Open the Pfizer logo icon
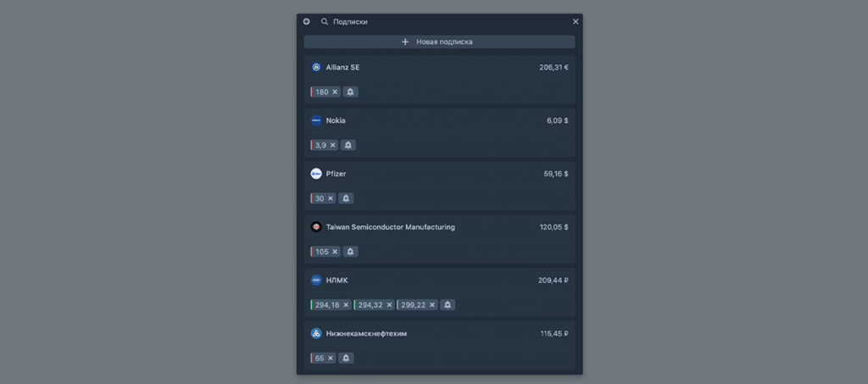Image resolution: width=868 pixels, height=384 pixels. click(316, 174)
